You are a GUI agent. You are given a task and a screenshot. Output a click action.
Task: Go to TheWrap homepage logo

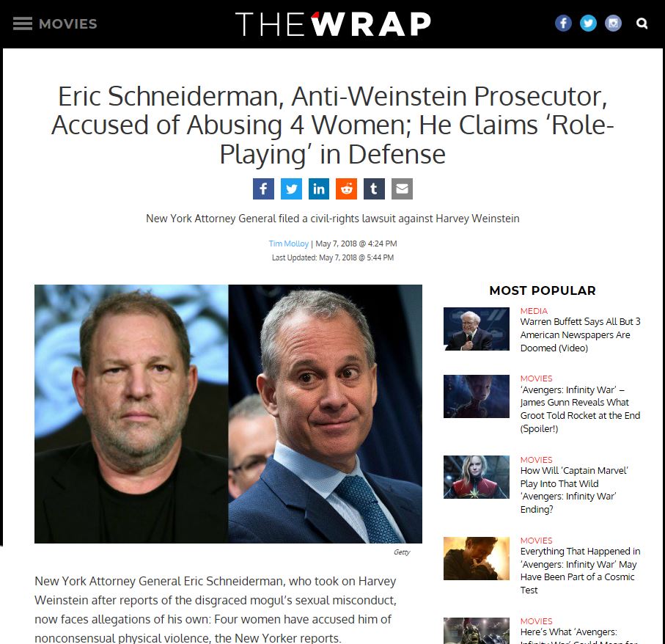(333, 23)
